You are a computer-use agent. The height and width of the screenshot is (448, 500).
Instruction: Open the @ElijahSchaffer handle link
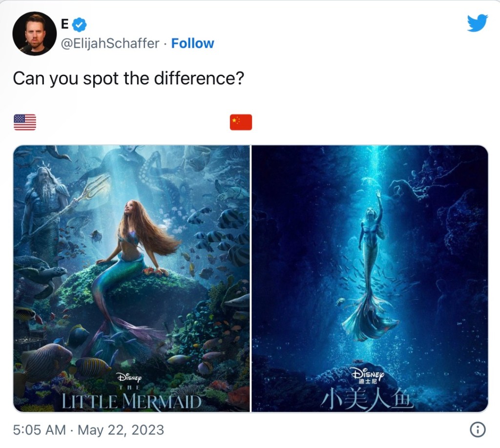point(109,43)
